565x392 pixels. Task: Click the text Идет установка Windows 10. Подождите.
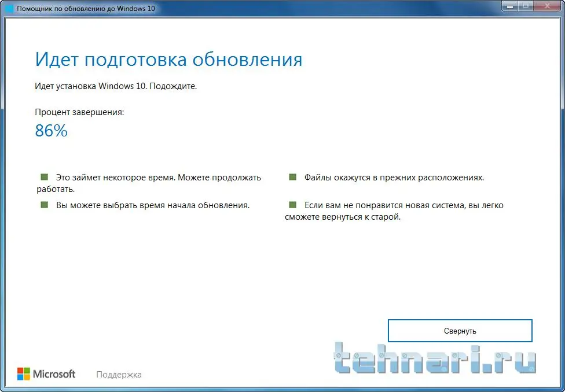point(116,86)
